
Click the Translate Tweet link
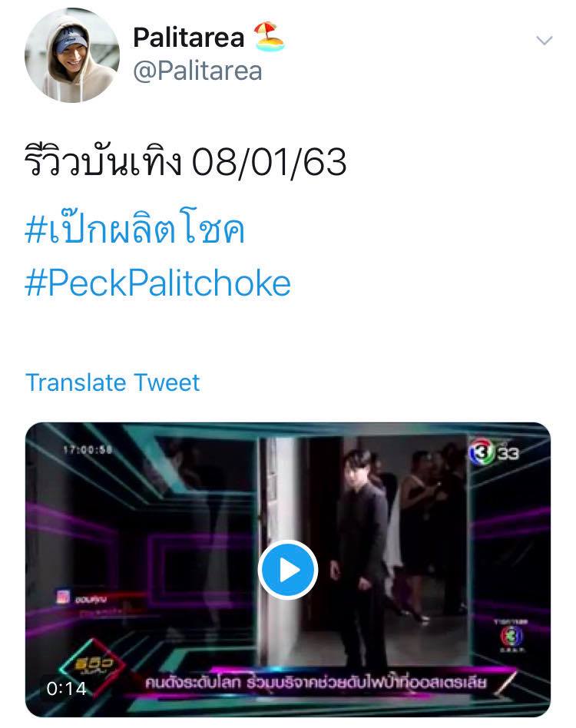coord(112,382)
